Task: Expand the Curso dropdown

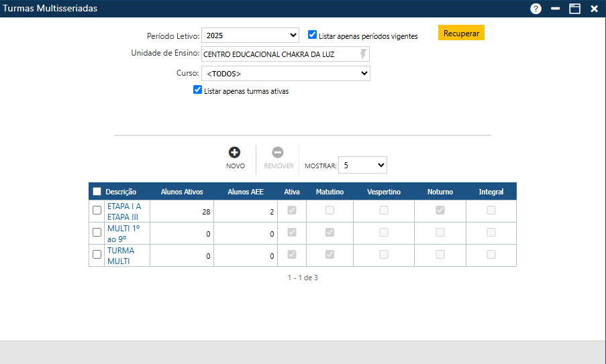Action: tap(285, 73)
